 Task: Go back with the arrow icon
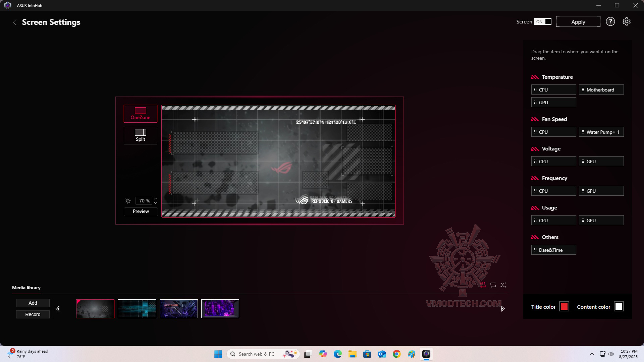coord(15,22)
